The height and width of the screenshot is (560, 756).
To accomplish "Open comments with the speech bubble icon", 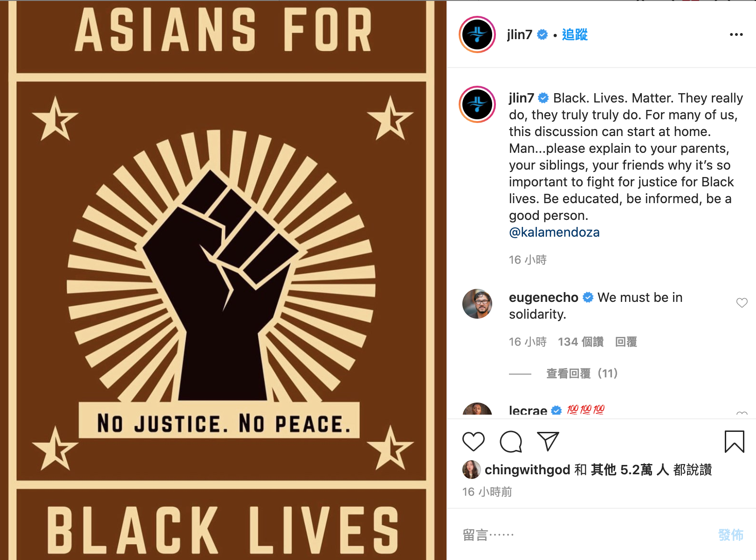I will pos(511,442).
